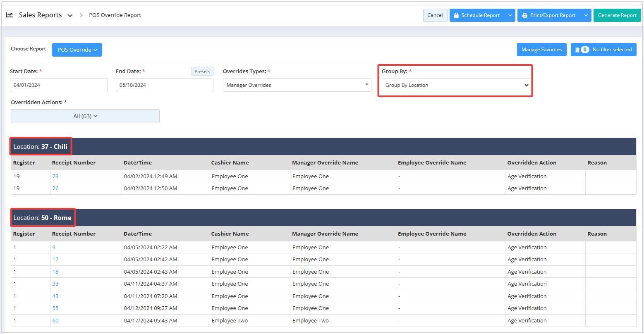Open the Overrides Types dropdown

coord(297,85)
